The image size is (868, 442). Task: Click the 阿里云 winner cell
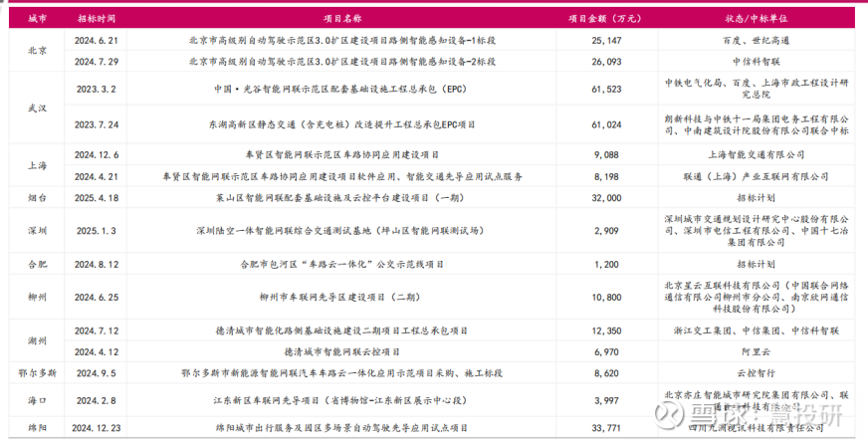[756, 351]
